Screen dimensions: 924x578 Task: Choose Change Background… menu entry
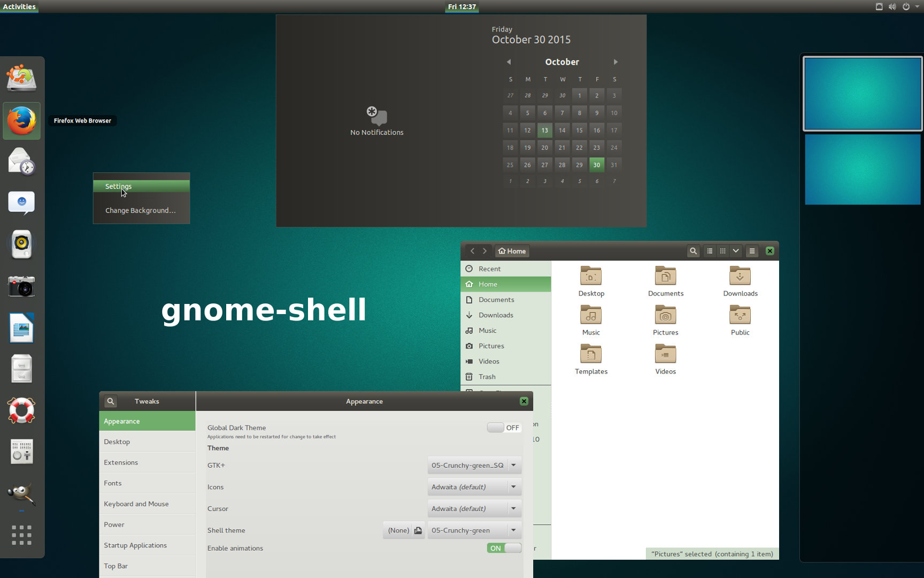[x=141, y=210]
